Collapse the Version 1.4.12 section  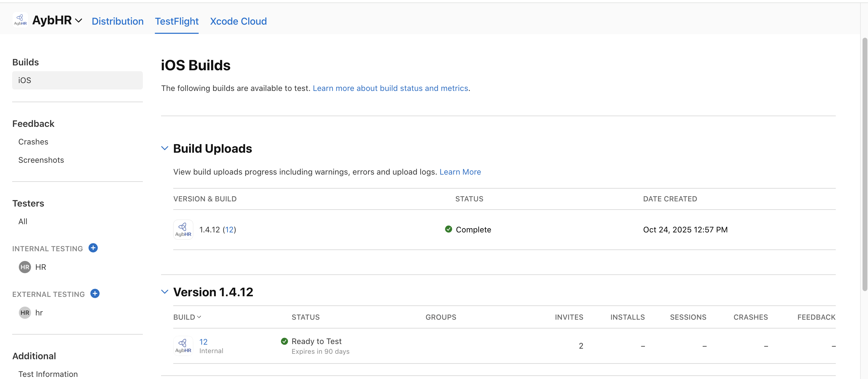point(164,292)
